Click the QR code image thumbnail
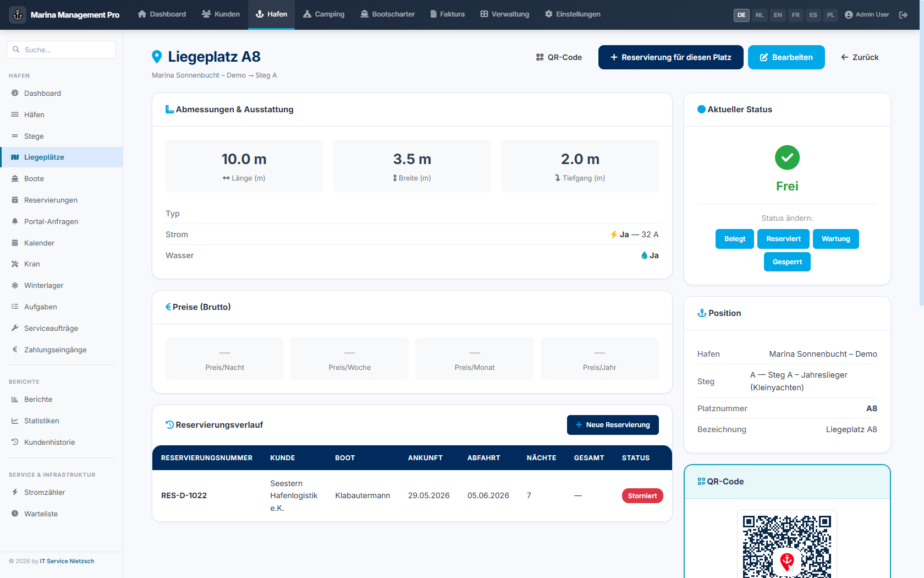This screenshot has height=578, width=924. [787, 544]
